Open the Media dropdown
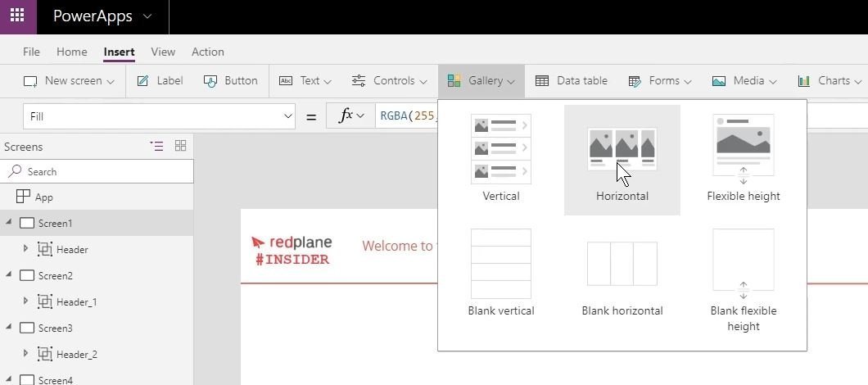 click(x=744, y=81)
